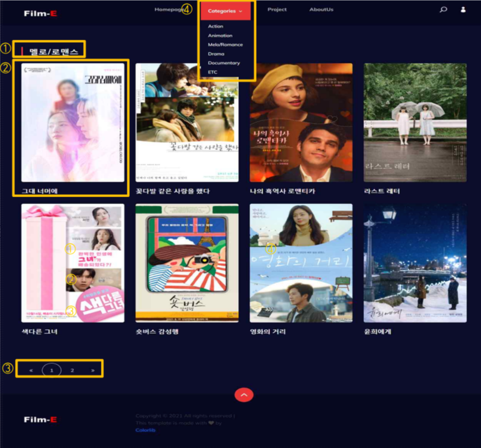Open the 라스트 레터 poster
The height and width of the screenshot is (448, 481).
point(415,123)
